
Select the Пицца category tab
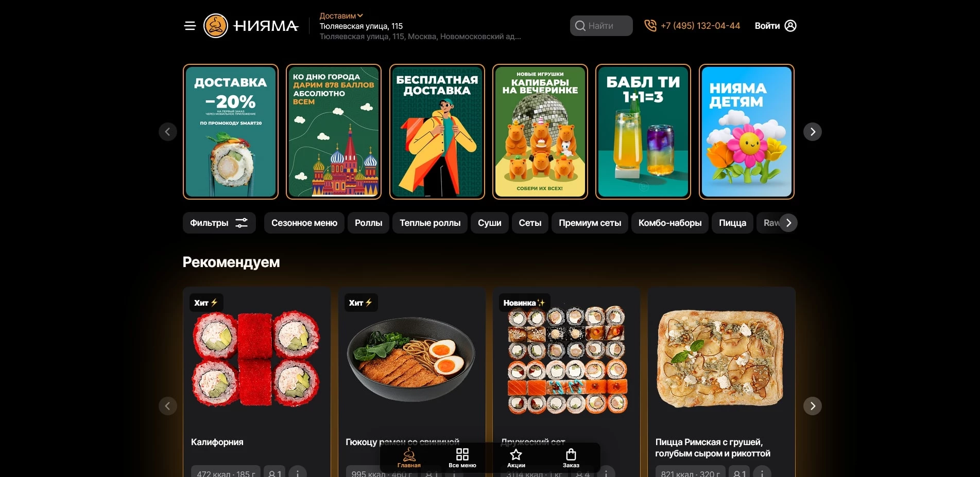[x=732, y=223]
